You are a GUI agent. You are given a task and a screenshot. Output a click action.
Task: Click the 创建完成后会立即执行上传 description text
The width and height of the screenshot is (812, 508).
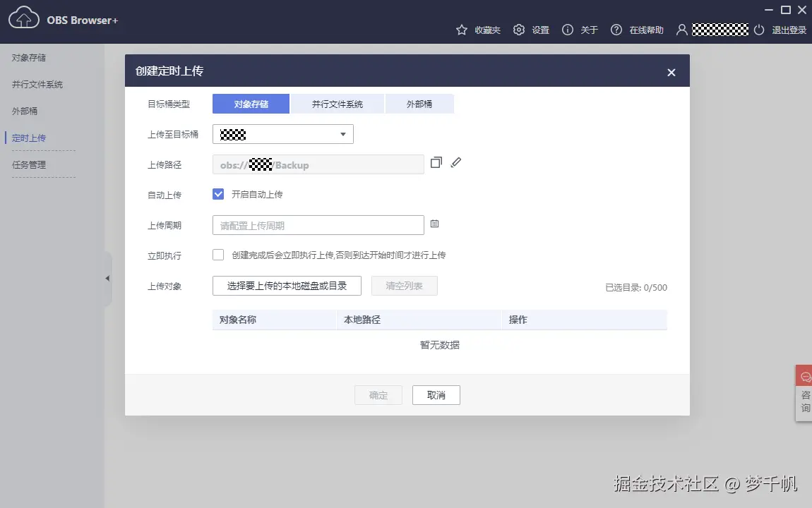339,255
